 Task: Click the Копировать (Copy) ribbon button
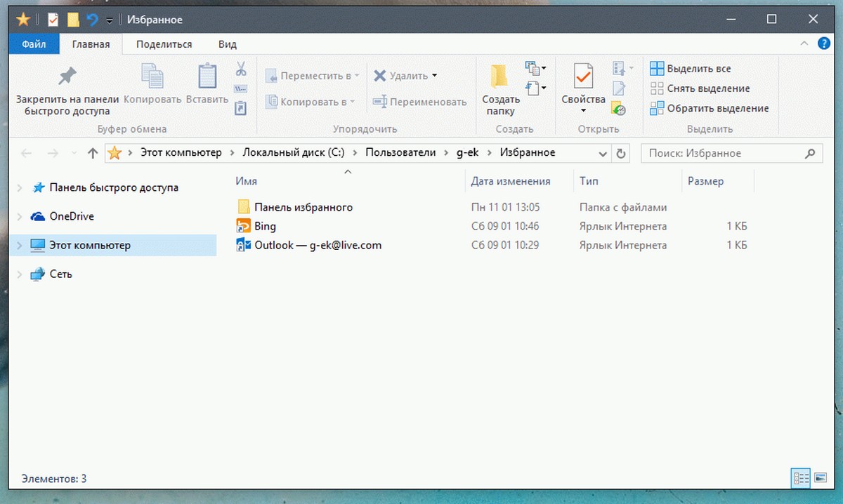152,84
